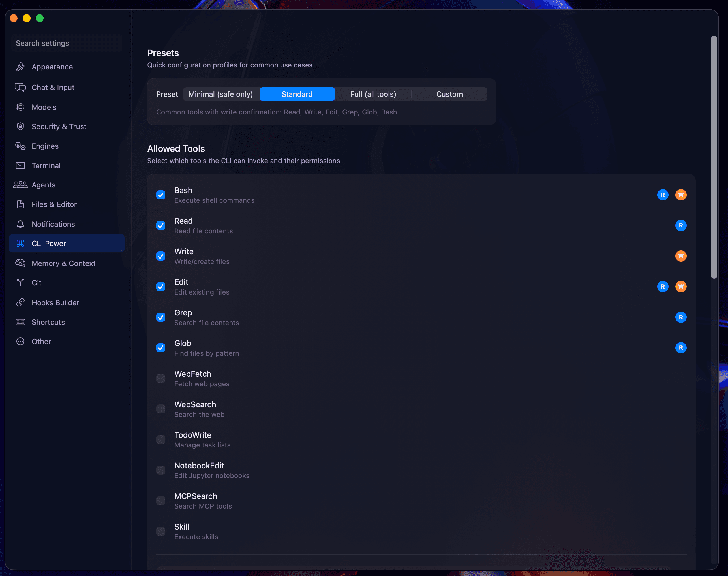Open the Other settings section

pyautogui.click(x=41, y=341)
